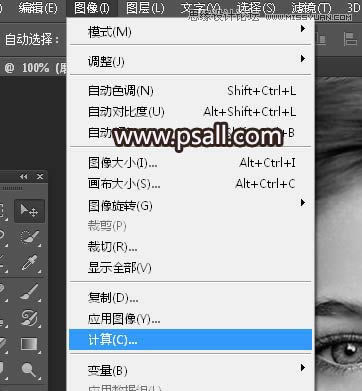
Task: Expand the 调整(J) submenu
Action: pos(190,61)
